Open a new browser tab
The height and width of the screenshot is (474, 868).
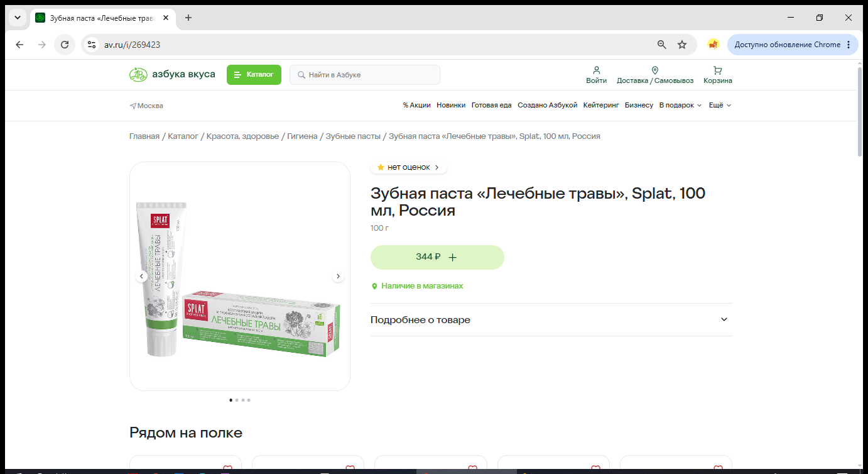coord(188,18)
